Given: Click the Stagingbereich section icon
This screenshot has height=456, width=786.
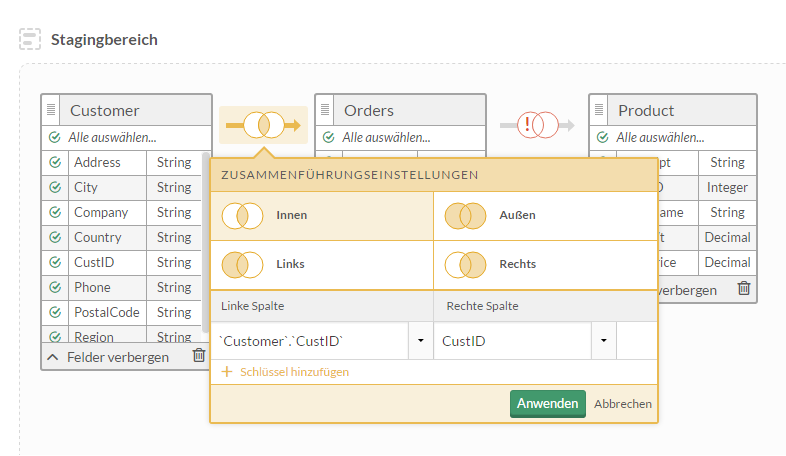Looking at the screenshot, I should 30,40.
